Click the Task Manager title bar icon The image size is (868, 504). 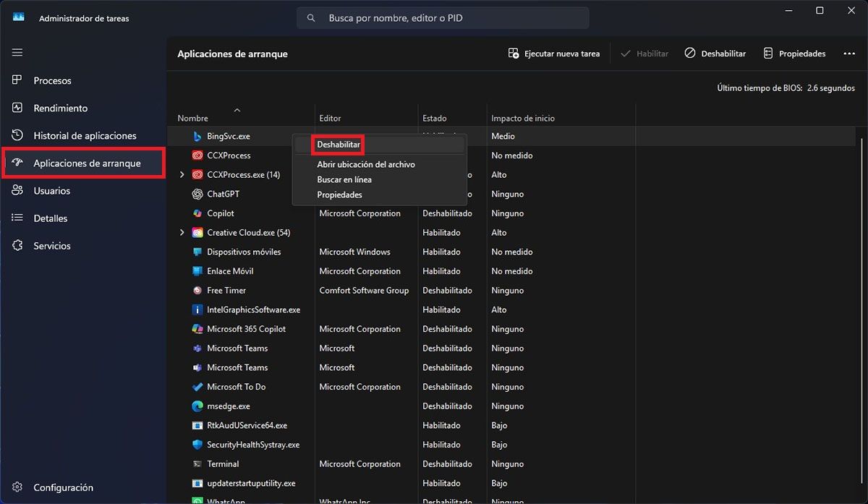pos(19,18)
